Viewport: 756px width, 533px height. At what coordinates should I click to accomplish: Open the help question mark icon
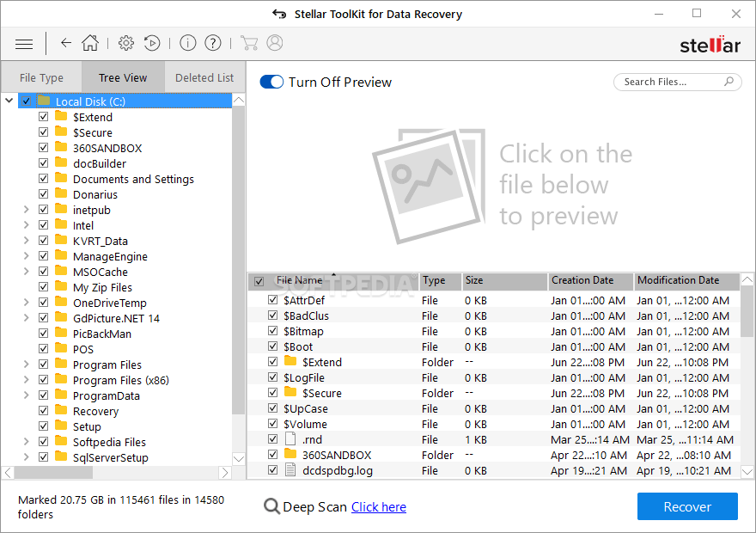coord(213,43)
